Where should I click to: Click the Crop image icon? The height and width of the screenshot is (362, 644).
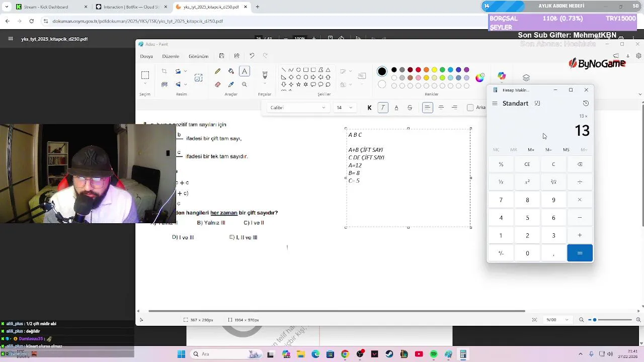(164, 71)
